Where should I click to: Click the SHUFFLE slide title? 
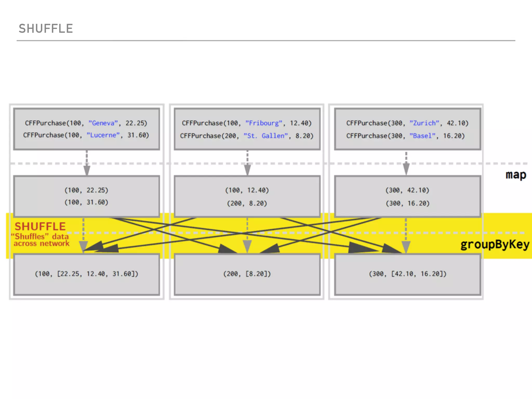pyautogui.click(x=46, y=29)
